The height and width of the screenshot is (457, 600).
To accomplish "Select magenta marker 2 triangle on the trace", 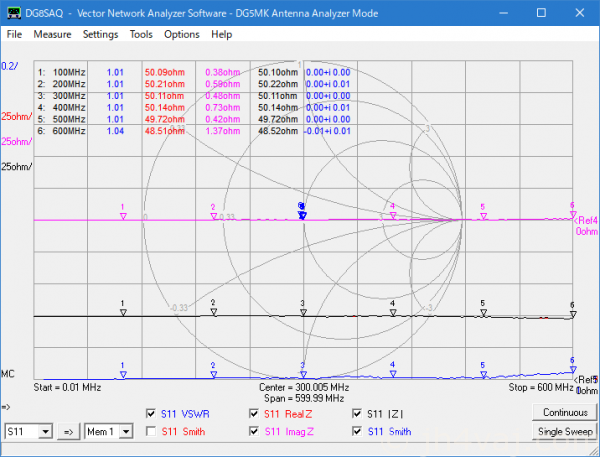I will tap(212, 214).
